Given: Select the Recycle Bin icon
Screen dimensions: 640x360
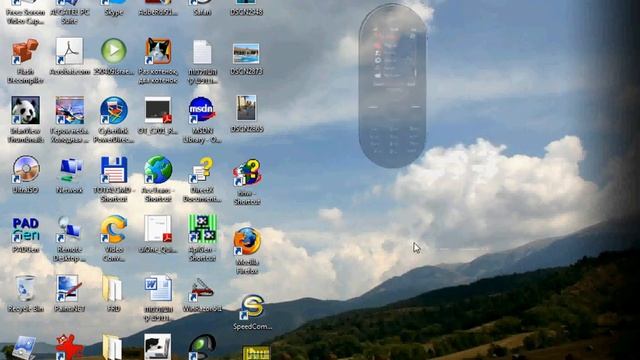Looking at the screenshot, I should click(25, 288).
